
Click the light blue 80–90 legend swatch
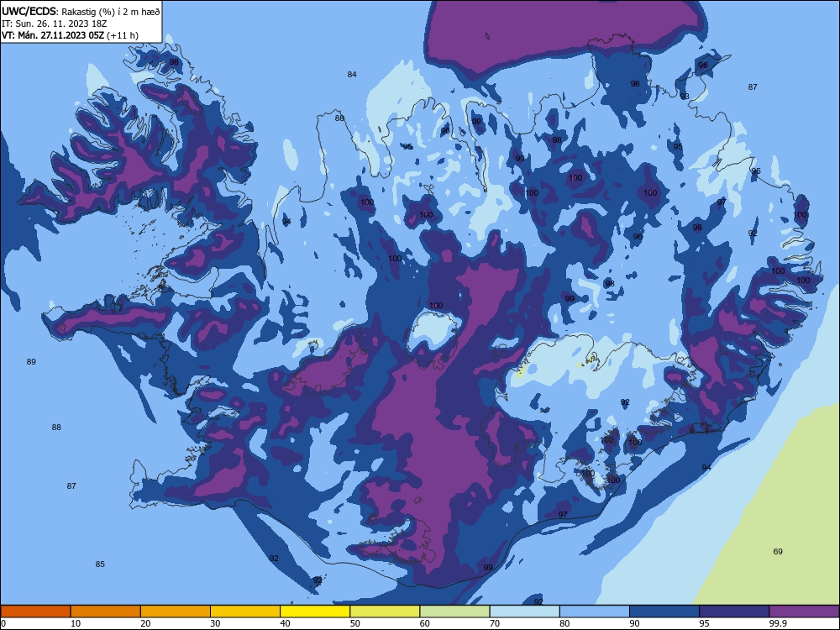pos(595,612)
